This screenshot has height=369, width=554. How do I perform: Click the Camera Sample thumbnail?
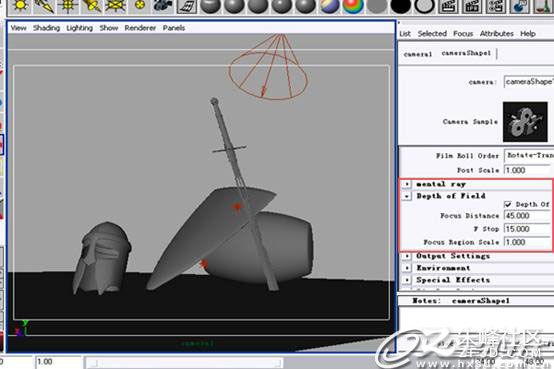(x=525, y=122)
